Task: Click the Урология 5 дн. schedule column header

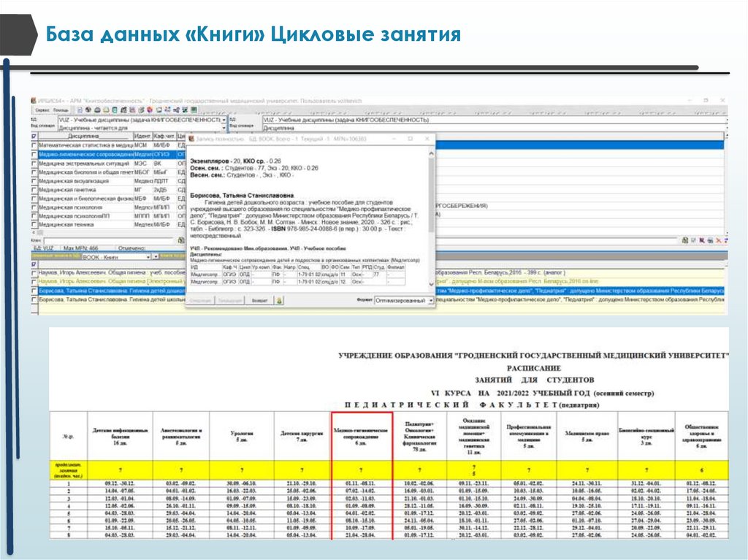Action: [x=241, y=436]
